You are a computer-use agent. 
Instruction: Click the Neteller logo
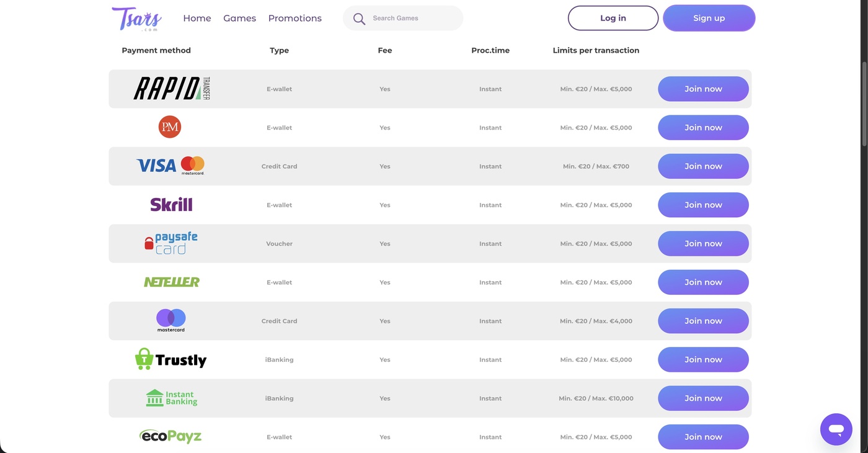172,282
